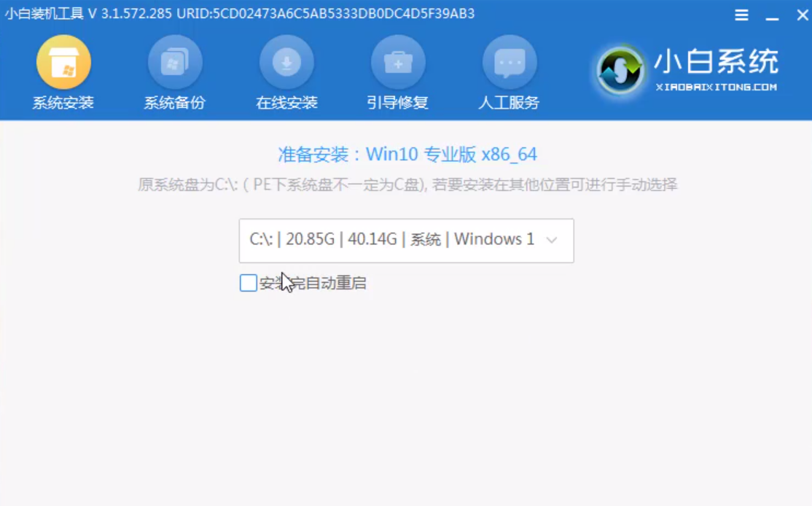Switch to the 在线安装 tab label
This screenshot has height=506, width=812.
coord(286,103)
